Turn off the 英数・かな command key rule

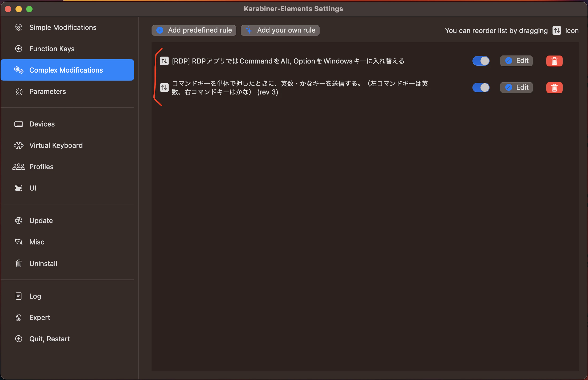pyautogui.click(x=481, y=87)
